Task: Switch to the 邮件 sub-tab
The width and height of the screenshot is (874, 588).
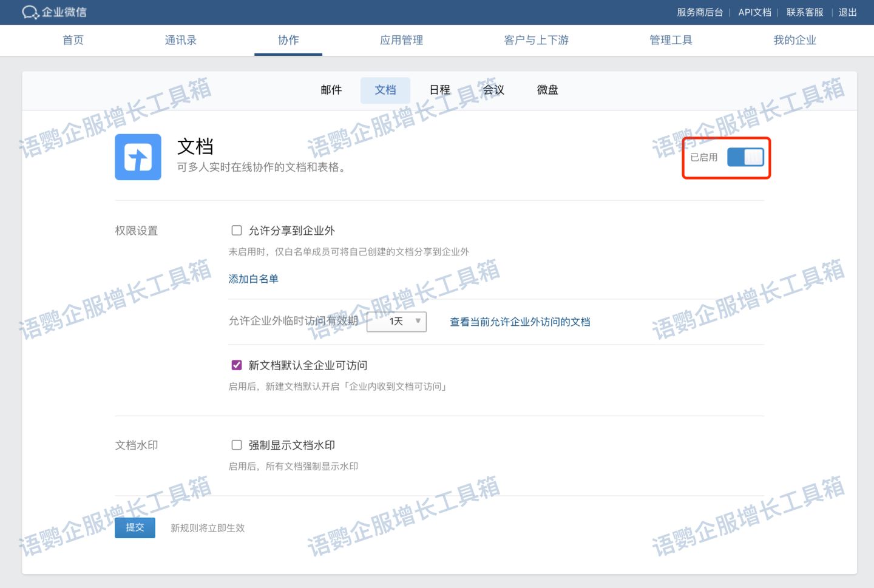Action: pos(331,90)
